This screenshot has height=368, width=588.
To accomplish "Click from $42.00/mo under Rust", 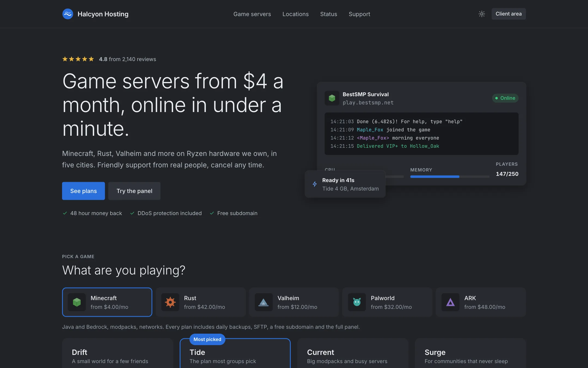I will (204, 307).
